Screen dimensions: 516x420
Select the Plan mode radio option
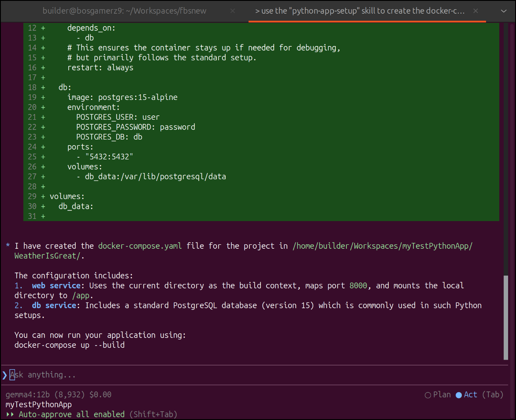click(x=438, y=394)
